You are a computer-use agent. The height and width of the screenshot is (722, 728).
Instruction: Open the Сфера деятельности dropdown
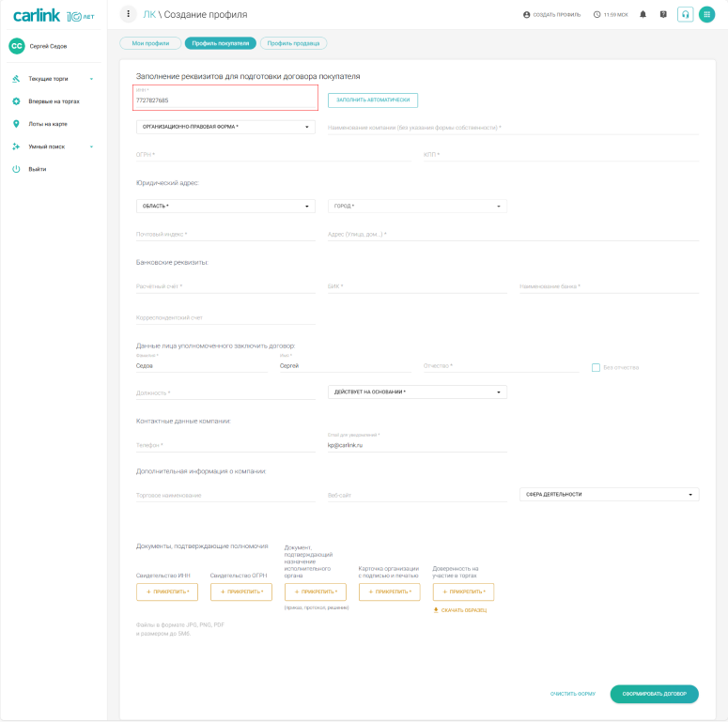609,494
